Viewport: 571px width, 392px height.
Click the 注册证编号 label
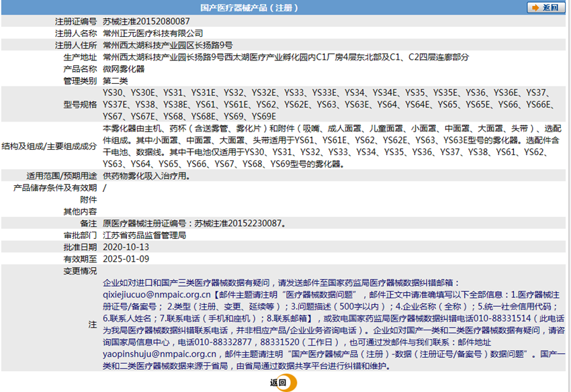[x=76, y=21]
